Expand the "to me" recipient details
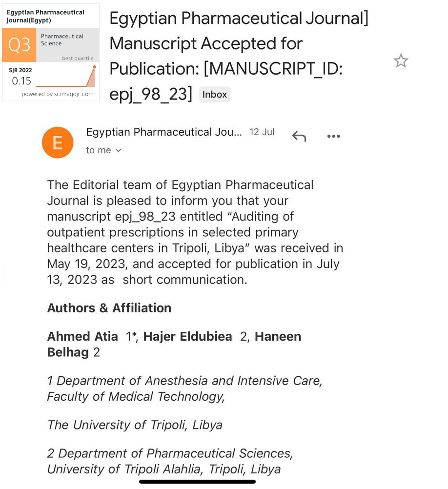The width and height of the screenshot is (448, 489). point(103,150)
